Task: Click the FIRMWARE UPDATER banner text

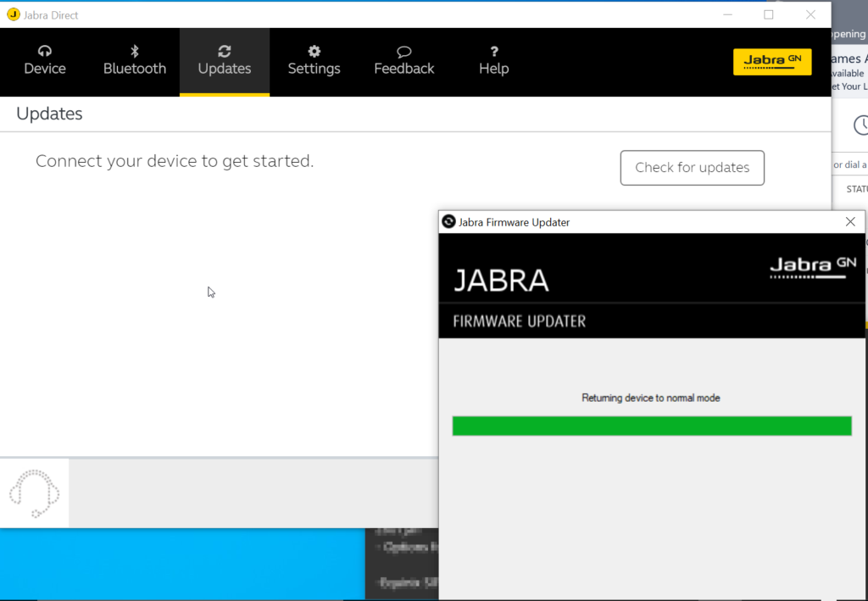Action: click(x=520, y=321)
